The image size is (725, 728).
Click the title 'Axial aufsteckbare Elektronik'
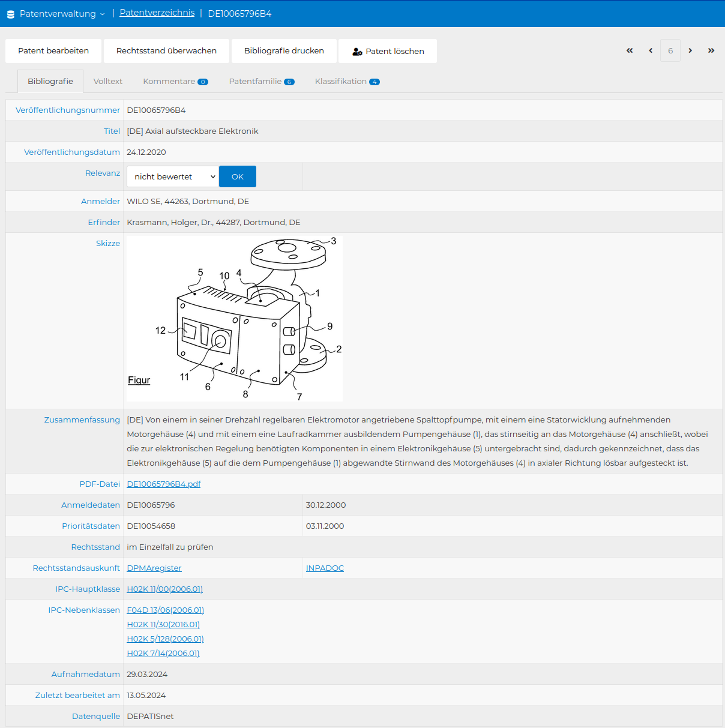click(202, 131)
